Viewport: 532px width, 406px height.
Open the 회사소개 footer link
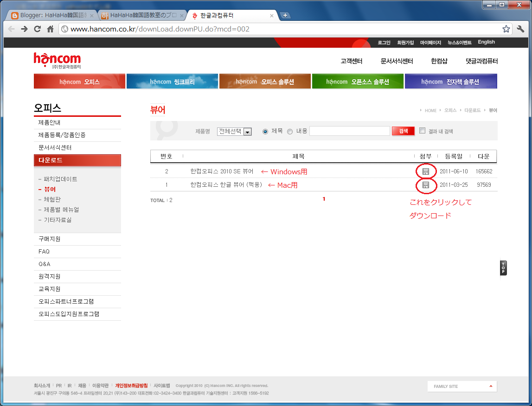[42, 386]
